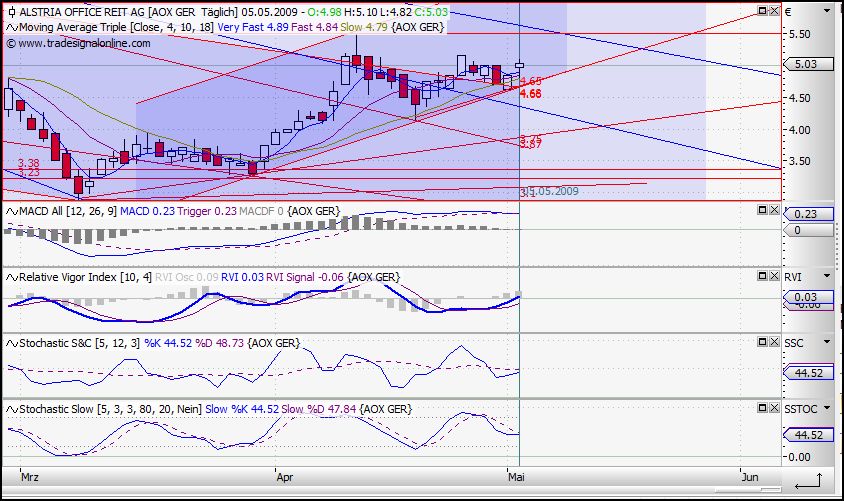This screenshot has height=501, width=844.
Task: Click the 44.52 label in SSTOC panel
Action: (807, 435)
